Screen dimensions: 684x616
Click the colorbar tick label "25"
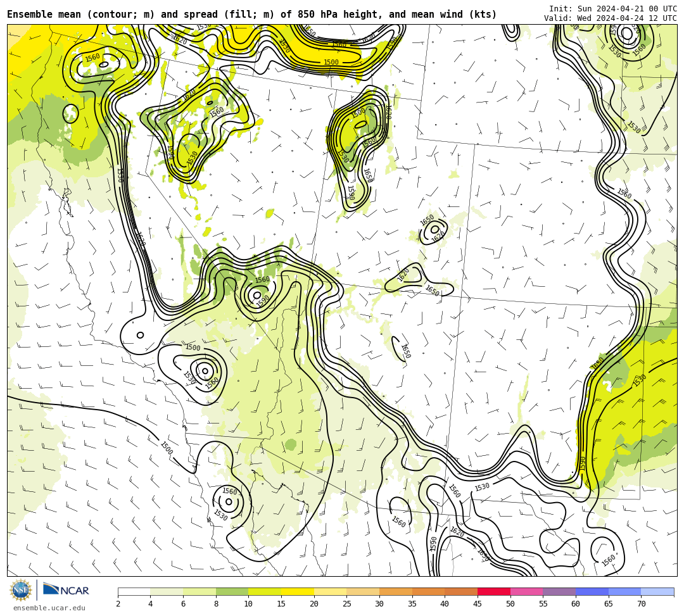[x=347, y=604]
